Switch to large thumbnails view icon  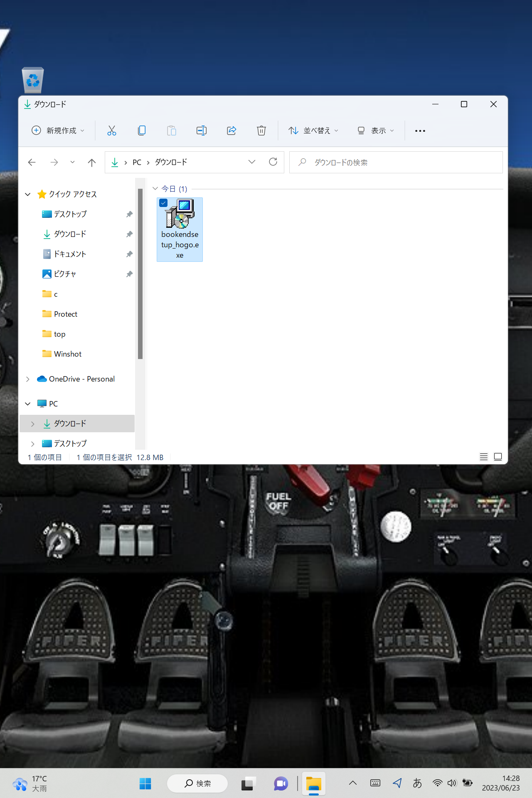[498, 457]
